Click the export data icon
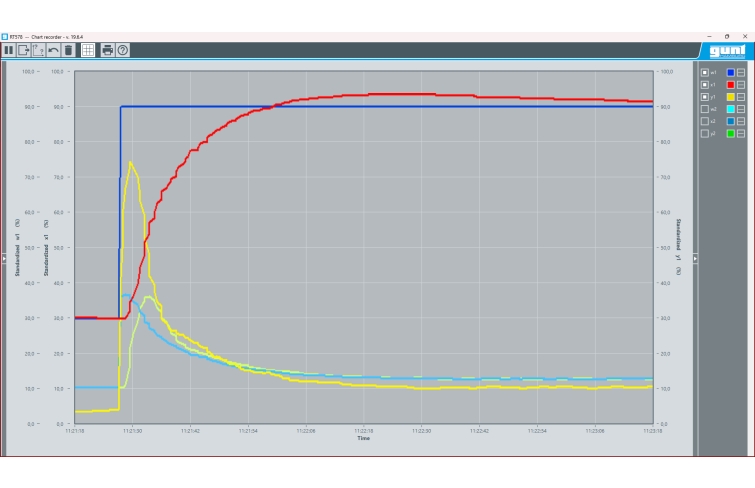Screen dimensions: 755x488 click(x=24, y=49)
